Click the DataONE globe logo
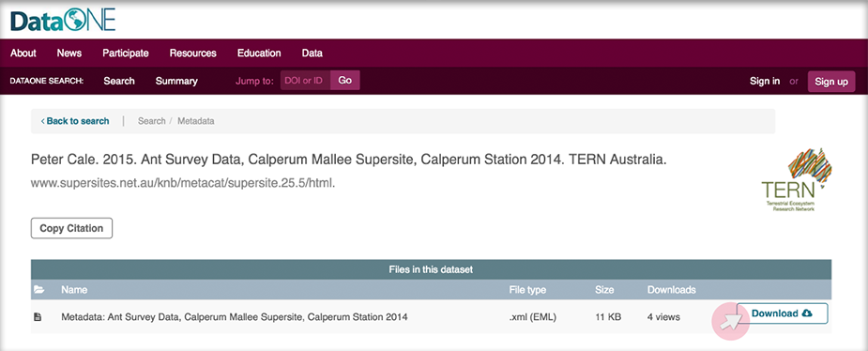This screenshot has height=351, width=868. coord(63,20)
